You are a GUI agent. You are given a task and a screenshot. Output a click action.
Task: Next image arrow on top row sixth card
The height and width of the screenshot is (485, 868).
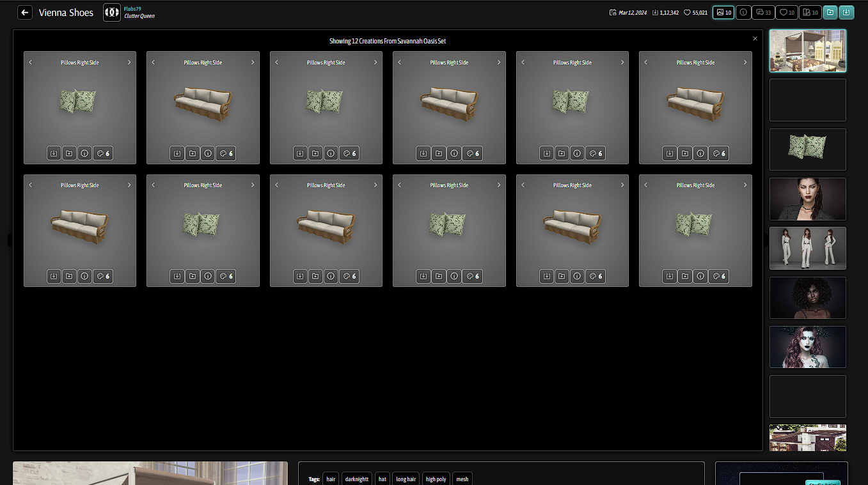pos(745,63)
